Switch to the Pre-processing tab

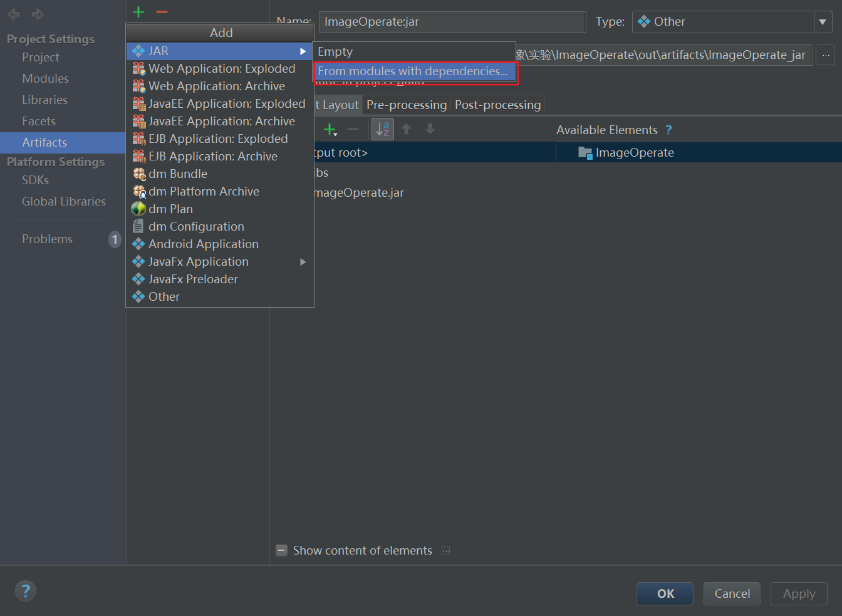(x=406, y=105)
